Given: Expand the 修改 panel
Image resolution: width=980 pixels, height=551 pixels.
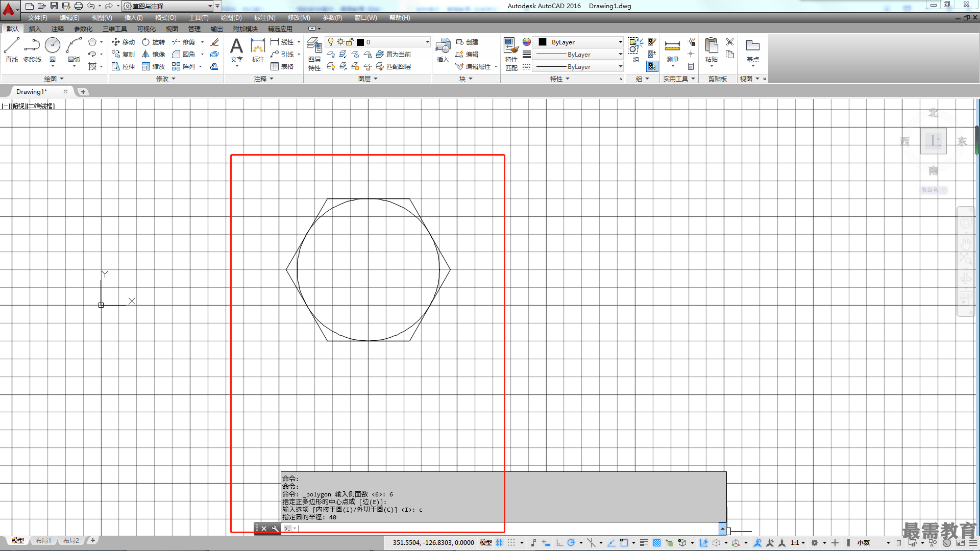Looking at the screenshot, I should pyautogui.click(x=165, y=79).
